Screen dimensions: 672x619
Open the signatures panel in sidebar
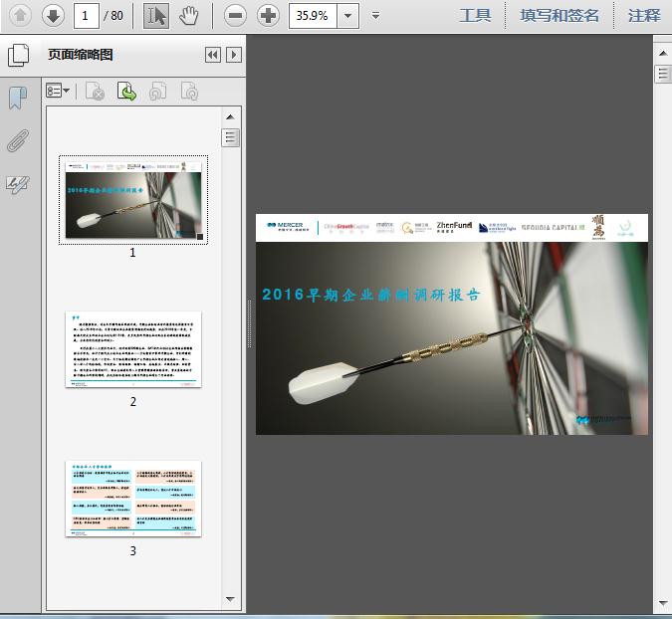point(17,183)
